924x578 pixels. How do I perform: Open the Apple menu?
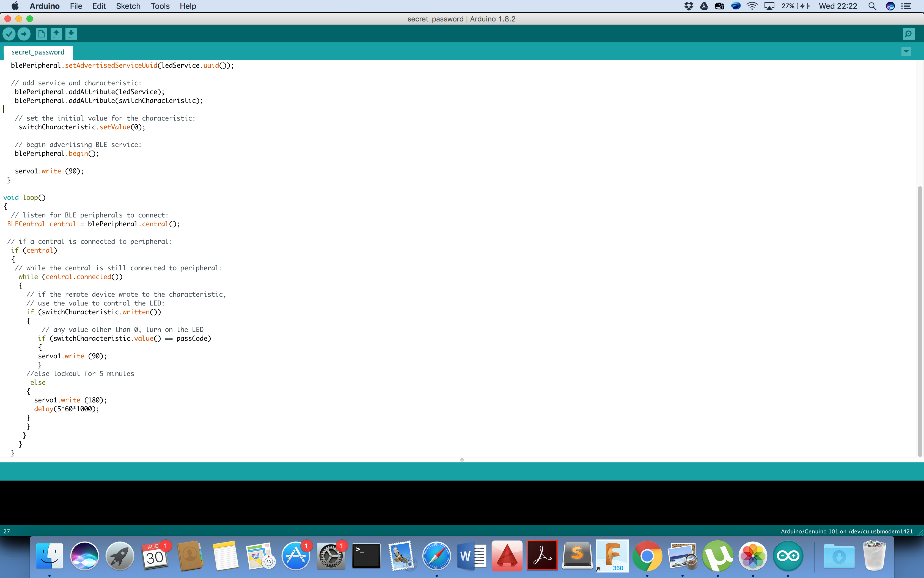[x=15, y=6]
